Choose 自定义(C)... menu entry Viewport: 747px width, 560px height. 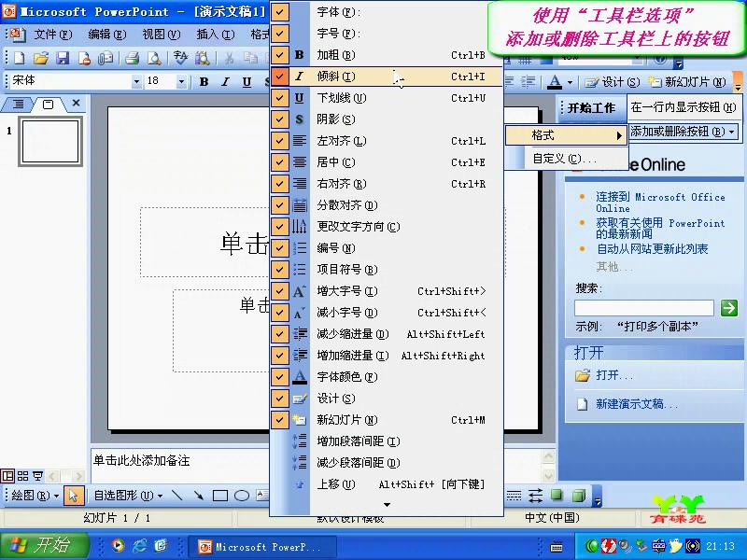(x=565, y=159)
